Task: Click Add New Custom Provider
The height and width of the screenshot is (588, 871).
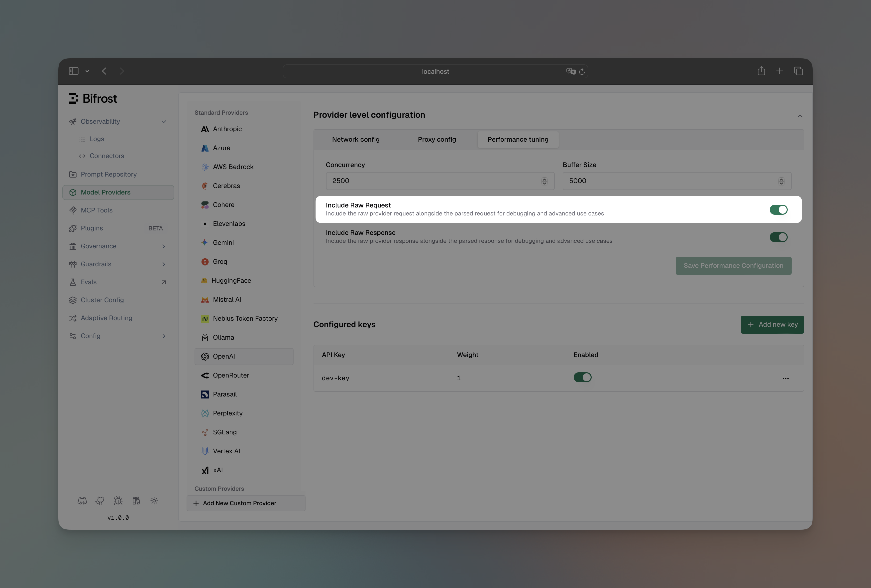Action: pyautogui.click(x=245, y=503)
